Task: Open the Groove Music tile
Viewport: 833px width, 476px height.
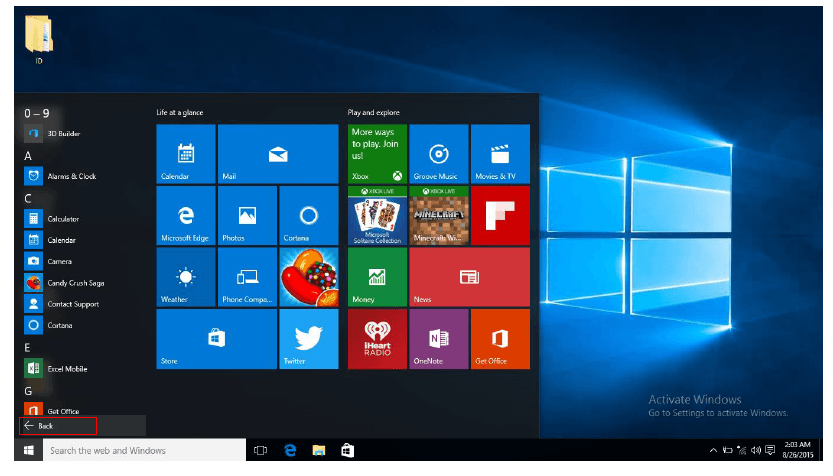Action: coord(439,154)
